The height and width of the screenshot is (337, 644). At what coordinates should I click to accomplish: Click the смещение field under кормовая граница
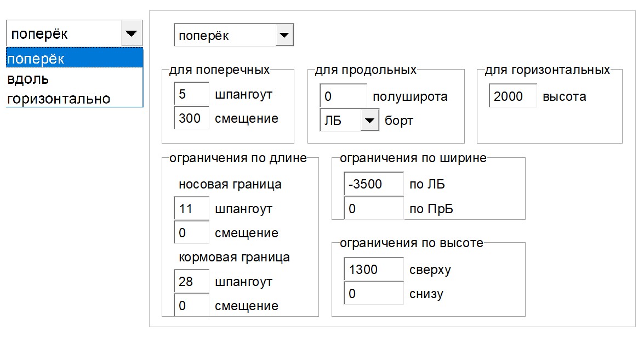click(191, 305)
